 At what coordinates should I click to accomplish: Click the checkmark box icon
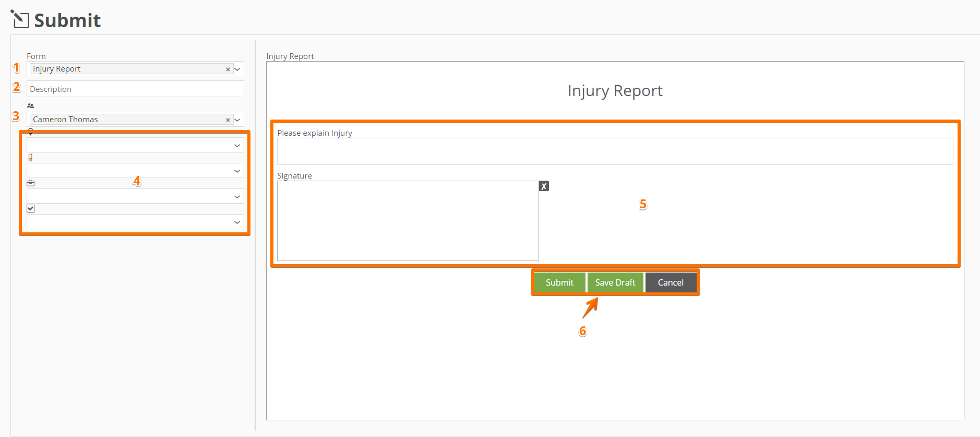(31, 208)
